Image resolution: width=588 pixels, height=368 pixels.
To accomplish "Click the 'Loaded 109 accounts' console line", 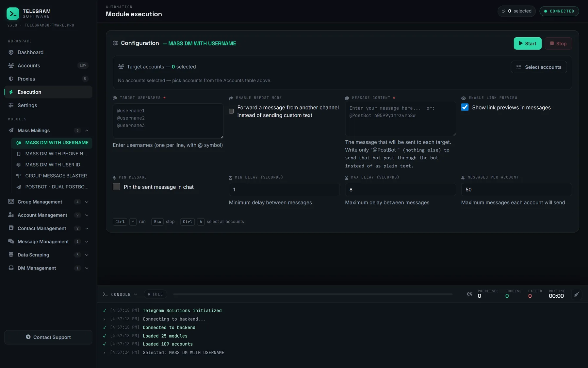I will click(168, 344).
